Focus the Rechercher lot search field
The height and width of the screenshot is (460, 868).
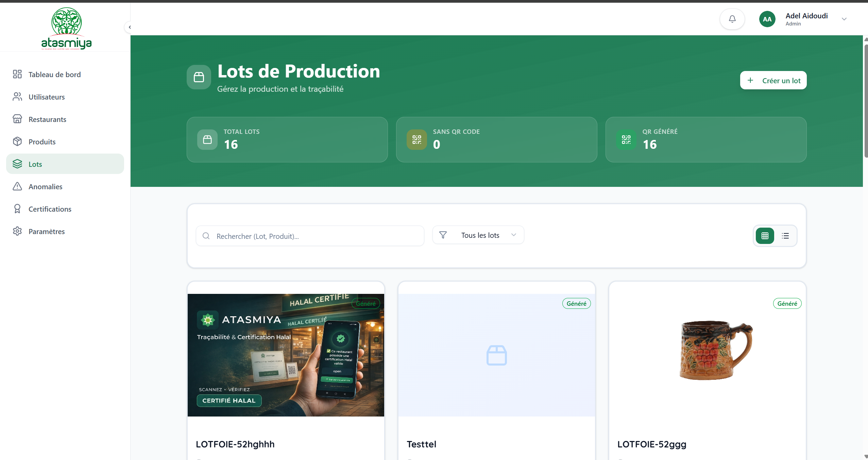coord(309,236)
